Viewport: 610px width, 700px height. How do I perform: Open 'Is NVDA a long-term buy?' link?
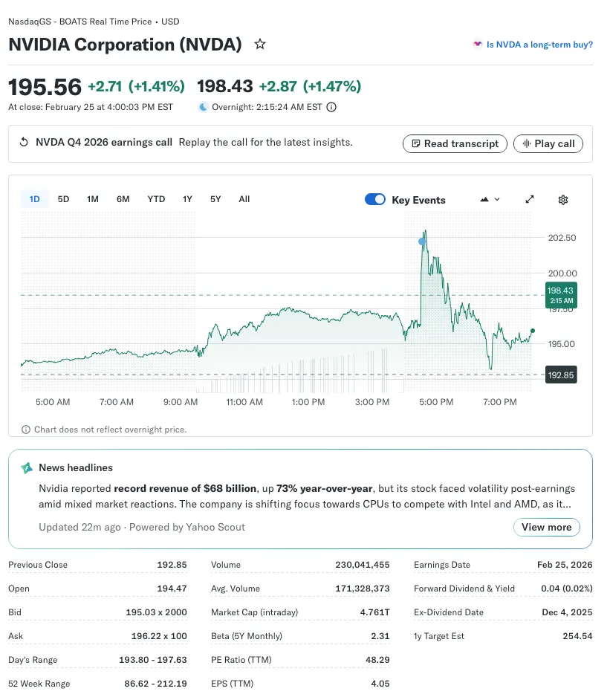539,45
